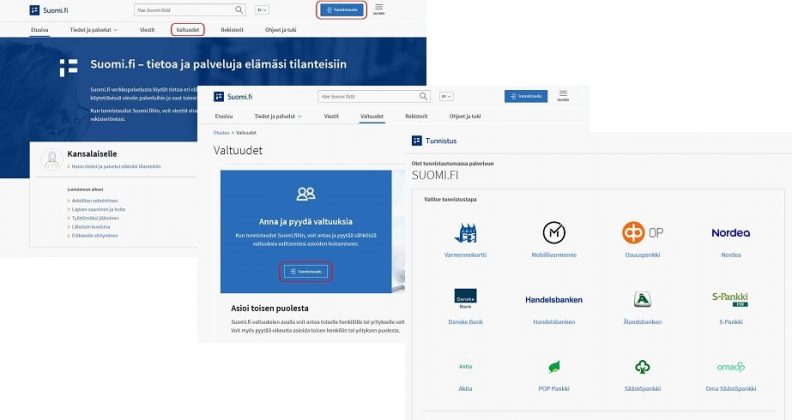Image resolution: width=792 pixels, height=420 pixels.
Task: Select the Ålandsbanken logo
Action: pyautogui.click(x=642, y=299)
